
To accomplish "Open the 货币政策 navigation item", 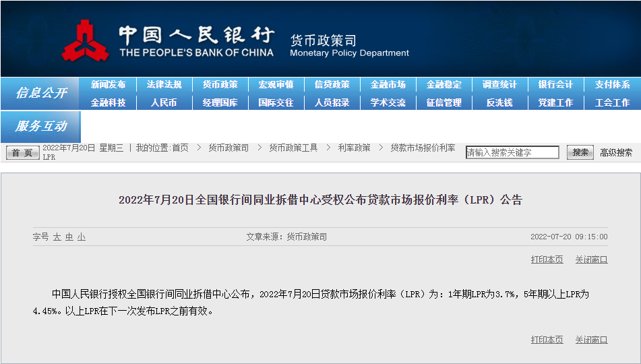I will click(220, 85).
